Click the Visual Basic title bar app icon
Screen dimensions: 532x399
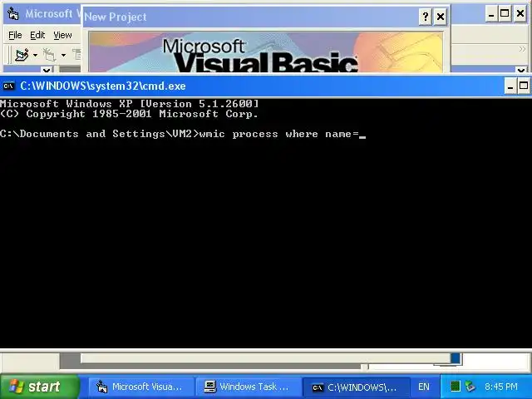click(13, 13)
